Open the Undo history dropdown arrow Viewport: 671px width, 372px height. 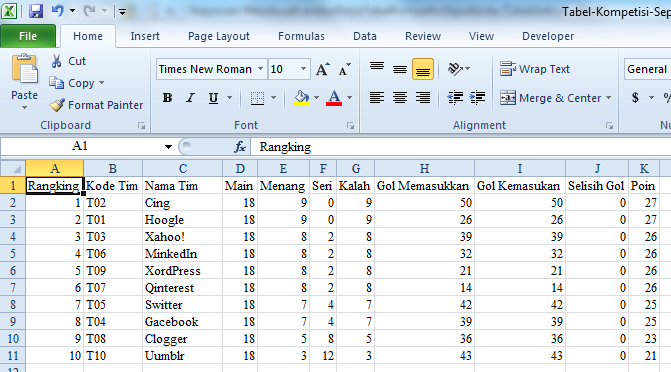[72, 11]
